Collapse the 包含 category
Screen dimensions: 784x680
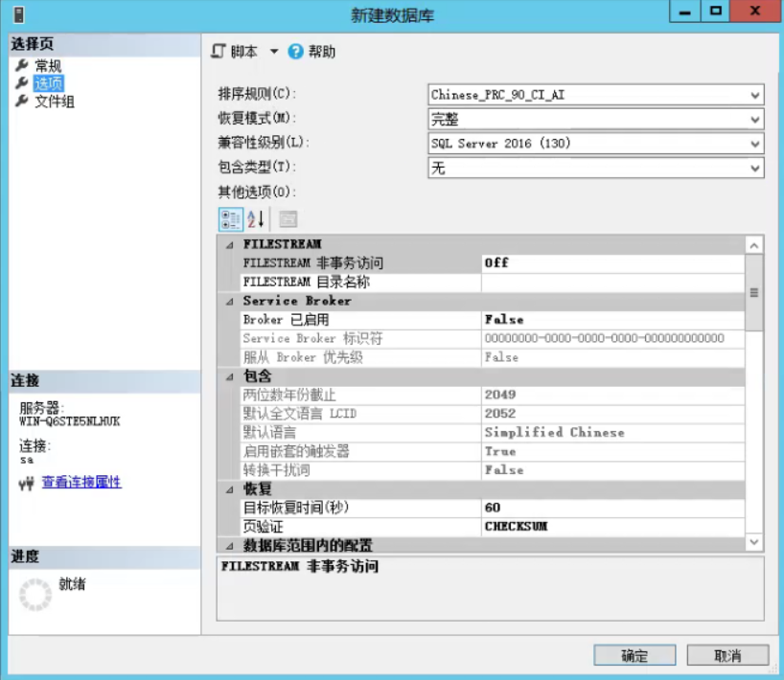pyautogui.click(x=229, y=376)
